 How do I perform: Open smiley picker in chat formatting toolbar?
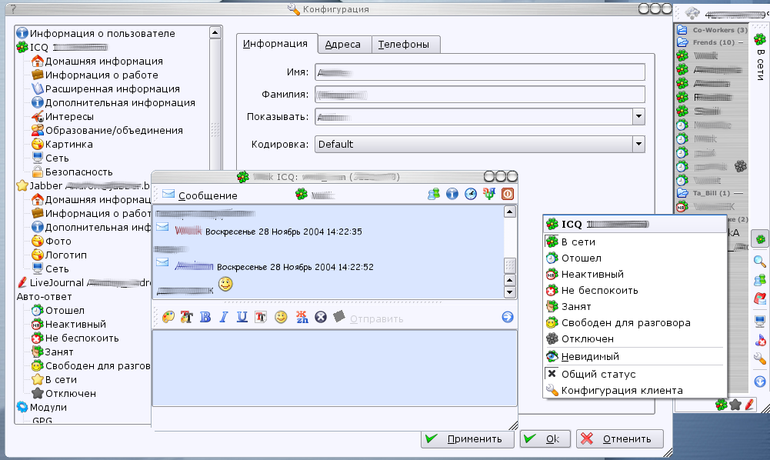(x=281, y=317)
